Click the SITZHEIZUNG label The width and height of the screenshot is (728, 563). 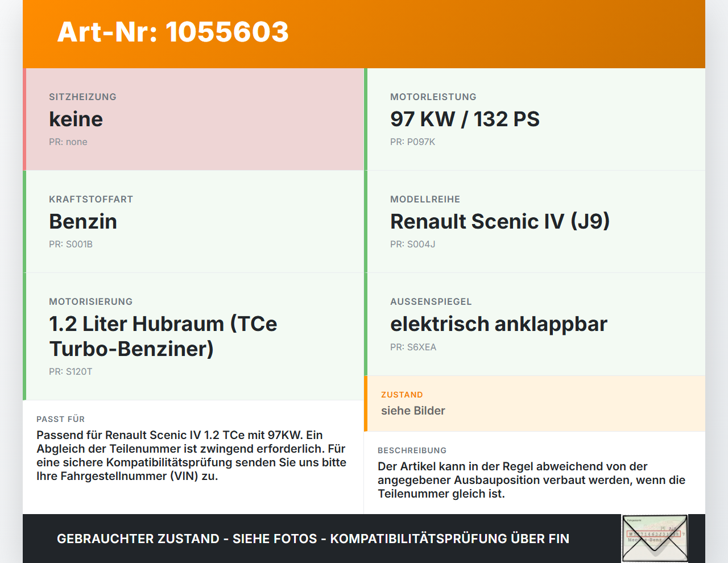[x=82, y=97]
